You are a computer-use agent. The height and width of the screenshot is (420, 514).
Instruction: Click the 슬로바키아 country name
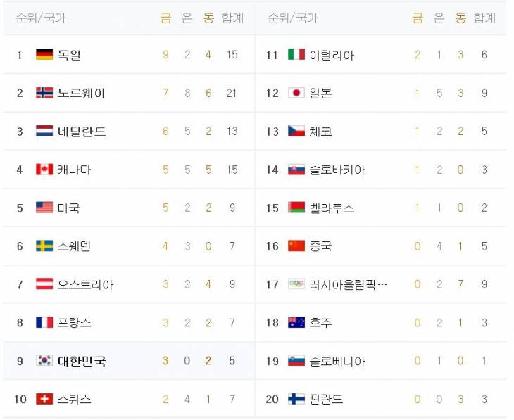(337, 170)
